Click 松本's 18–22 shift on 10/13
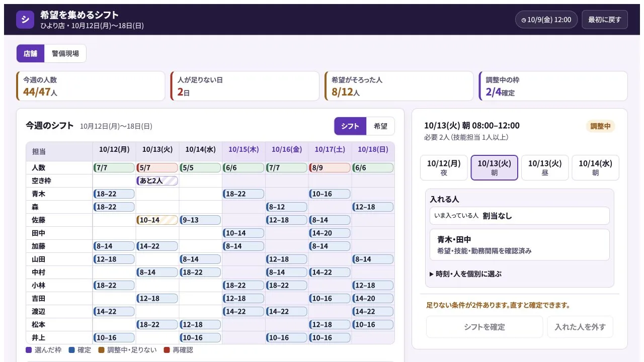This screenshot has width=644, height=362. (157, 324)
